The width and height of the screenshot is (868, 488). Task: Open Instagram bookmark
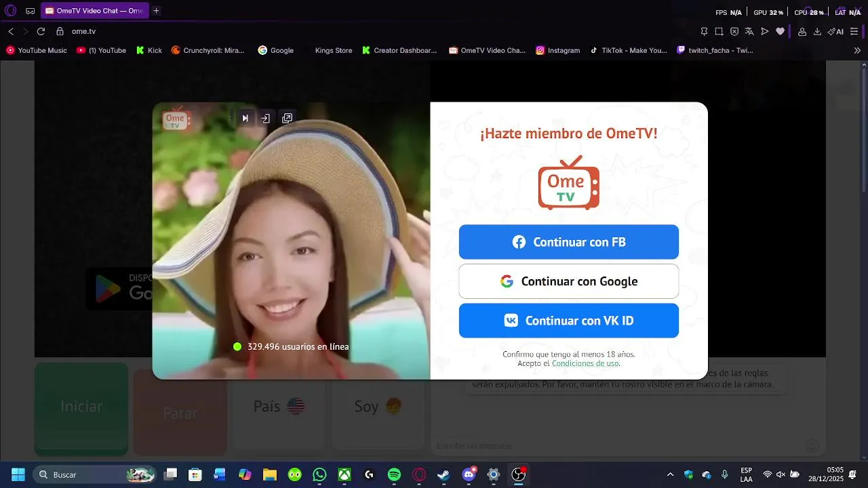click(558, 50)
